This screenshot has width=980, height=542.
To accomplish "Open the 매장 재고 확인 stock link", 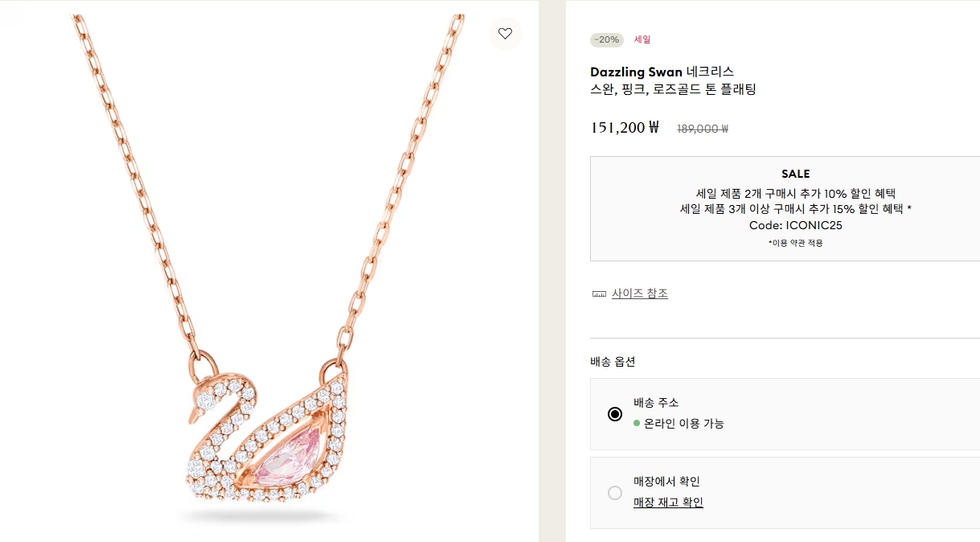I will coord(668,503).
